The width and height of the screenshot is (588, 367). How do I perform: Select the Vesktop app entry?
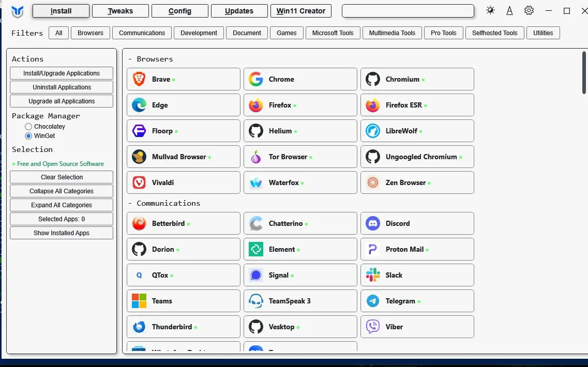point(300,327)
